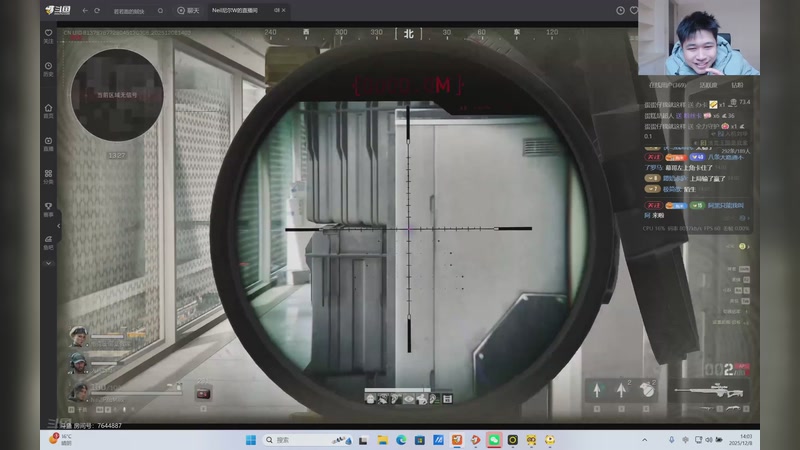Open 赛事 trophy in the left sidebar
Screen dimensions: 800x450
coord(48,210)
